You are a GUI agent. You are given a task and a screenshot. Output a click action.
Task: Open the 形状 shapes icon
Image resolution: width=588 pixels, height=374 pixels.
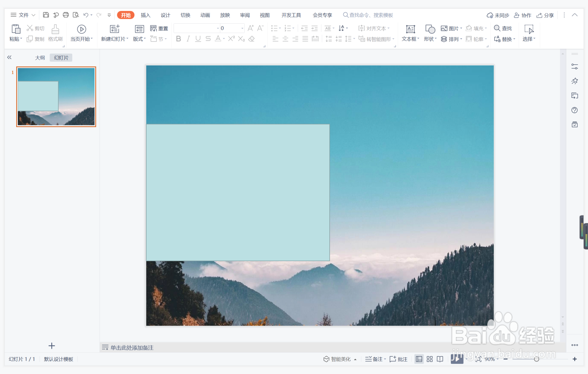tap(430, 29)
